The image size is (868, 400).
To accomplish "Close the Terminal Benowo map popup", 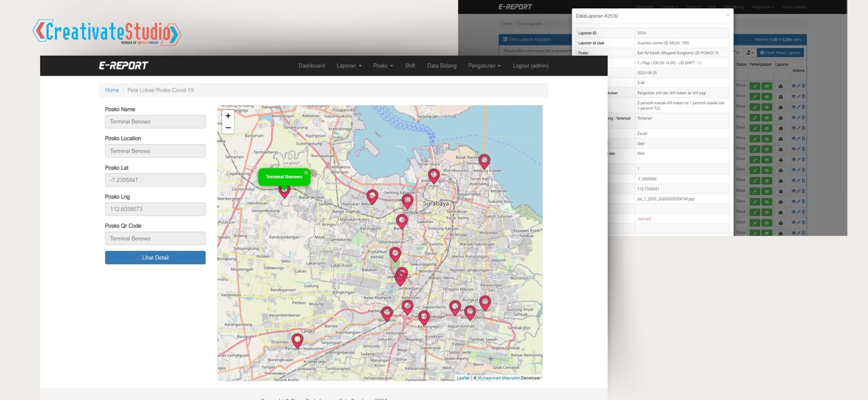I will coord(306,173).
